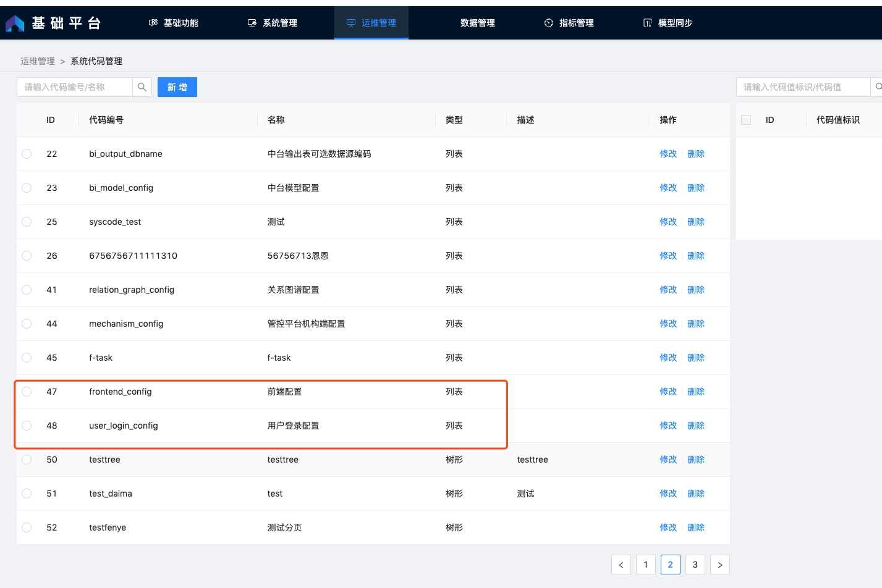
Task: Click the 系统代码管理 breadcrumb text
Action: click(x=96, y=61)
